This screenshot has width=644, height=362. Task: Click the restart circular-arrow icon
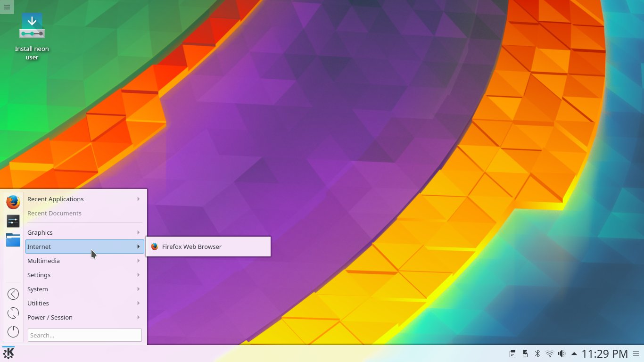13,313
